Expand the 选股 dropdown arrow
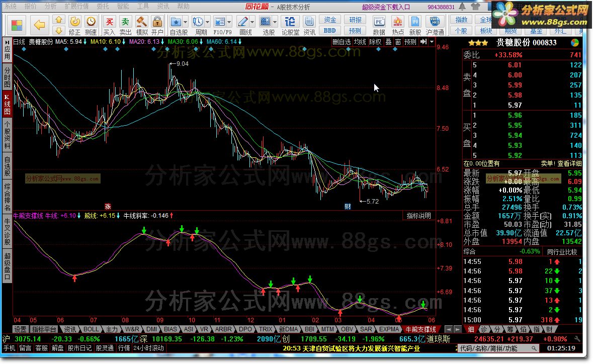This screenshot has width=593, height=364. click(x=275, y=22)
